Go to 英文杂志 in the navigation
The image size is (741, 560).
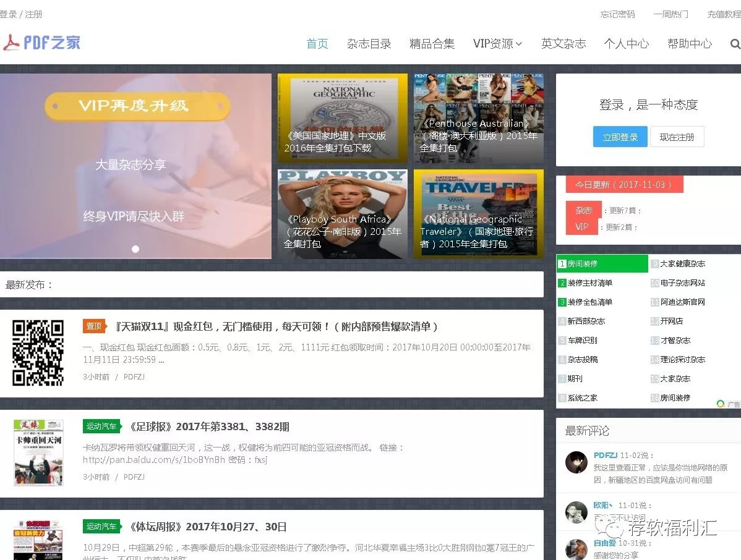[x=563, y=44]
